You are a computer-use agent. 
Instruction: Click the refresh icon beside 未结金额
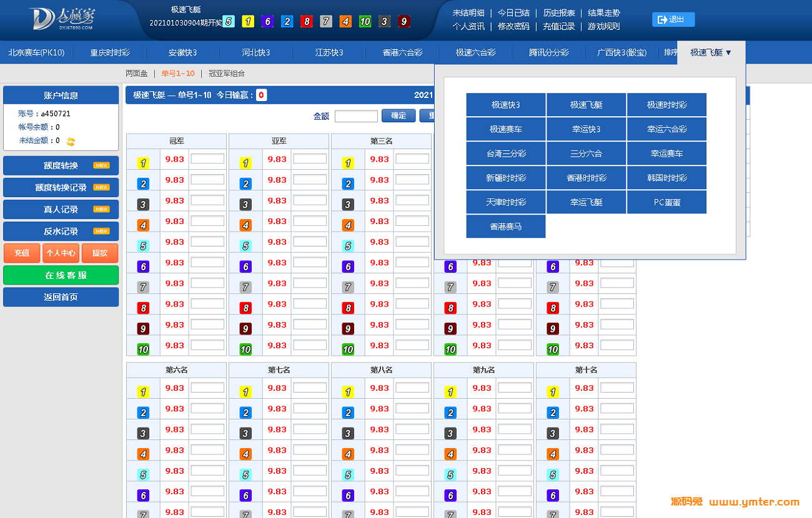(71, 141)
